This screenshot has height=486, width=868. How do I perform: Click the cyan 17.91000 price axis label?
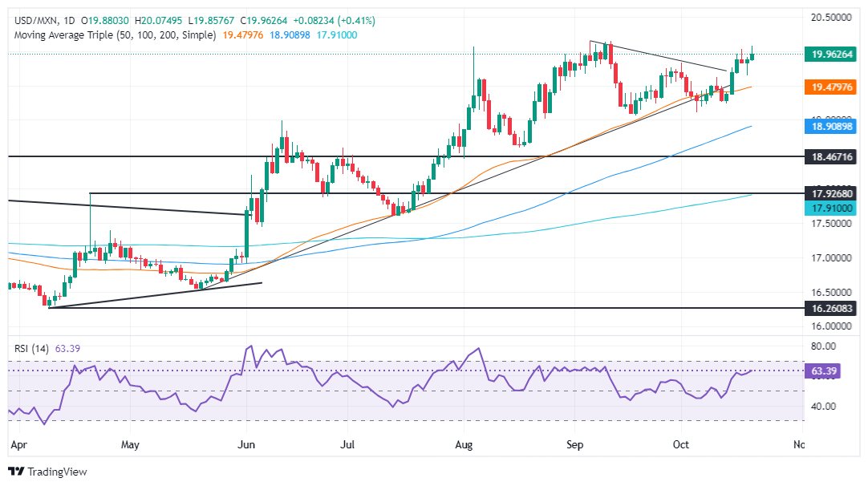(831, 209)
